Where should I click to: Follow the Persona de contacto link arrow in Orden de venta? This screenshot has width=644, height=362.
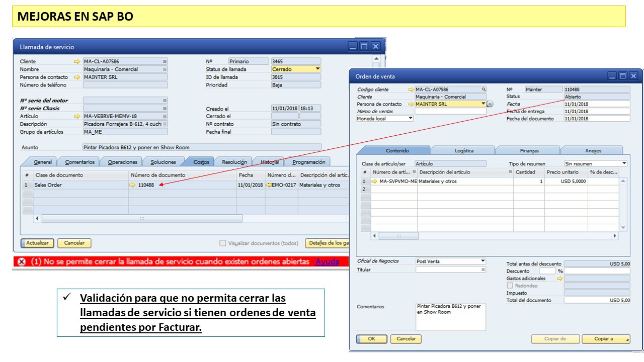point(411,104)
